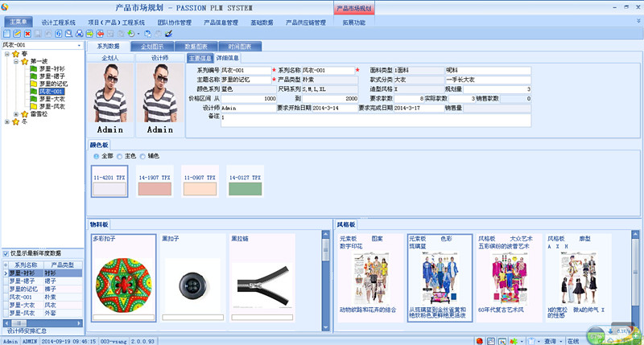This screenshot has width=644, height=345.
Task: Switch to the 数据图表 tab
Action: click(x=196, y=47)
